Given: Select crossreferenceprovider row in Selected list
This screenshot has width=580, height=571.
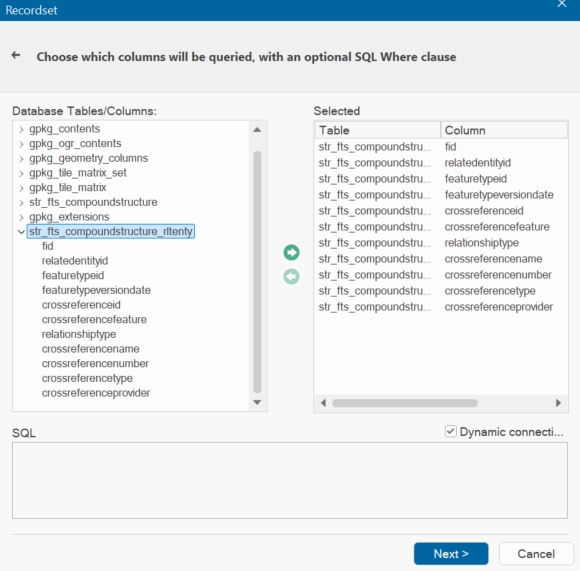Looking at the screenshot, I should pos(441,307).
